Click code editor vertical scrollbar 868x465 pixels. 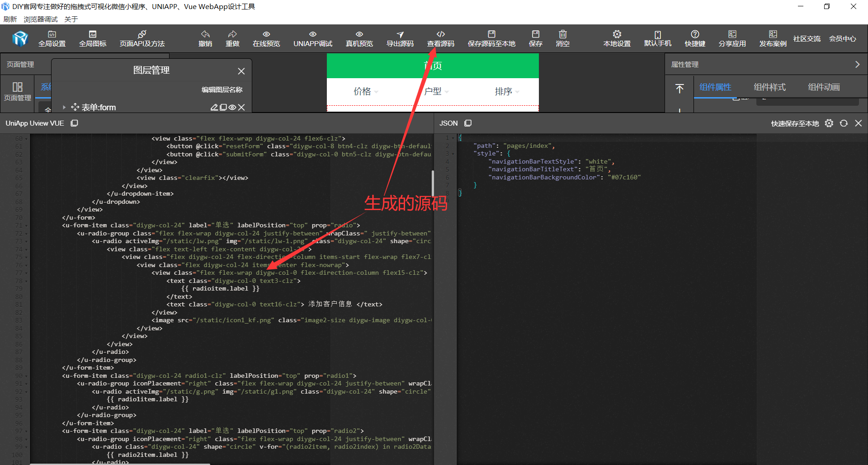click(433, 183)
